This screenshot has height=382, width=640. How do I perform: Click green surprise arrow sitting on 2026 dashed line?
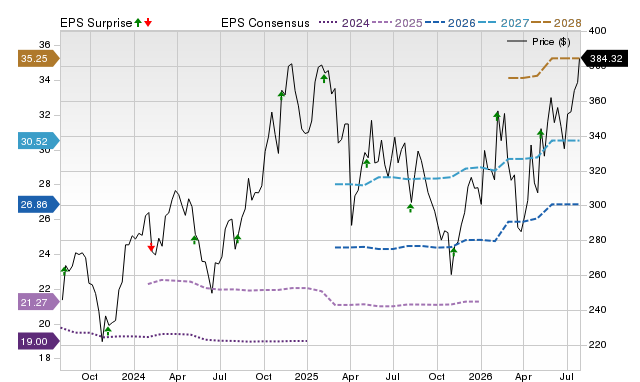(453, 251)
